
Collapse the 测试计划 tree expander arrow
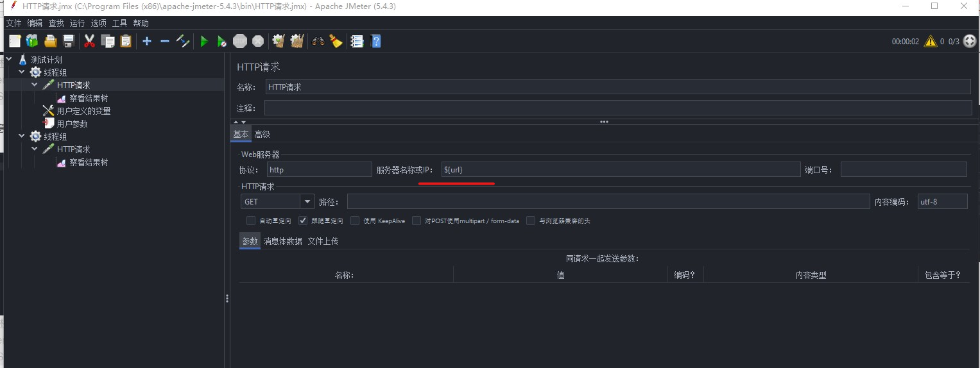click(x=9, y=59)
